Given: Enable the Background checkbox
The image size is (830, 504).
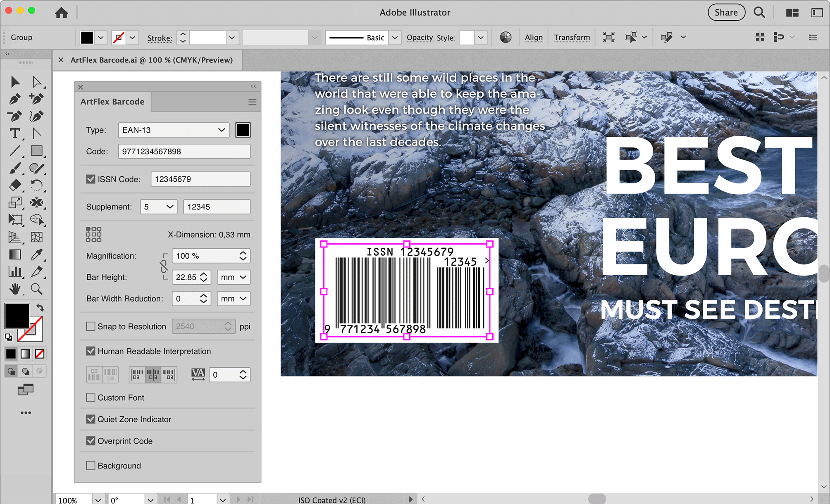Looking at the screenshot, I should click(91, 466).
